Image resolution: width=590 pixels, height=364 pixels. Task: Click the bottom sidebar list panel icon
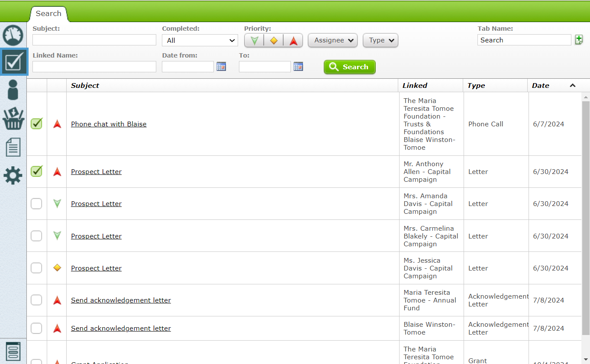tap(13, 351)
